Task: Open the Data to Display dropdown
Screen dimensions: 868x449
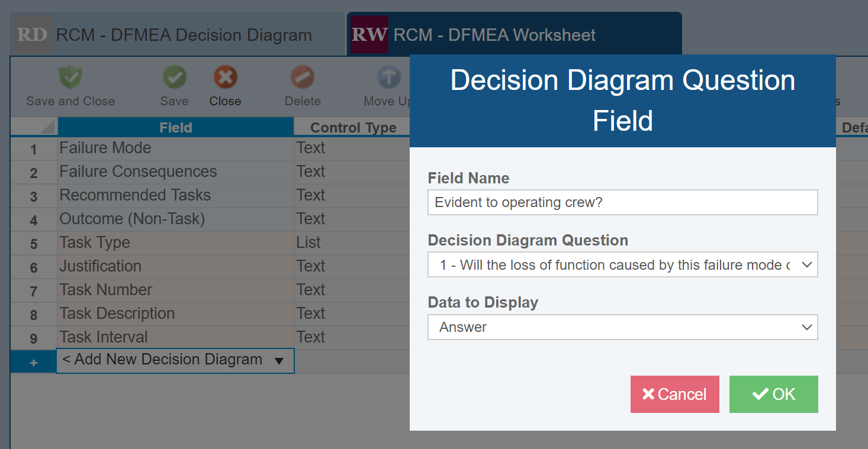Action: tap(622, 327)
